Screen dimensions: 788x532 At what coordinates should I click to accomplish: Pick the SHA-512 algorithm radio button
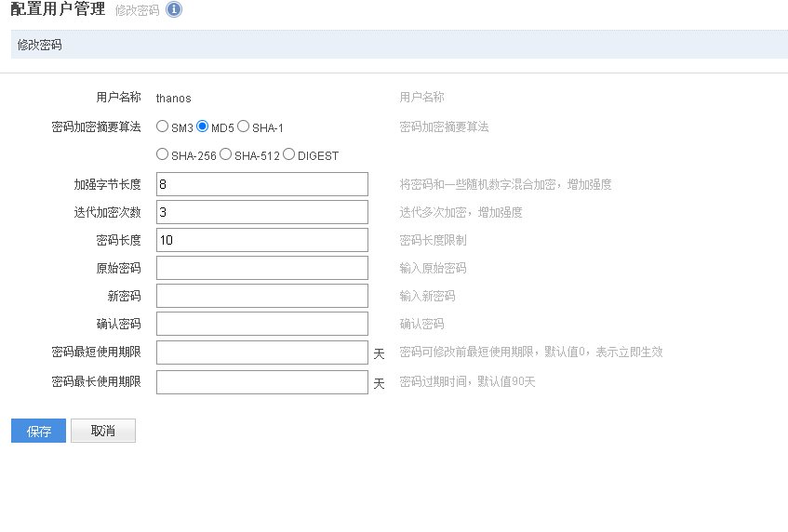[x=226, y=154]
